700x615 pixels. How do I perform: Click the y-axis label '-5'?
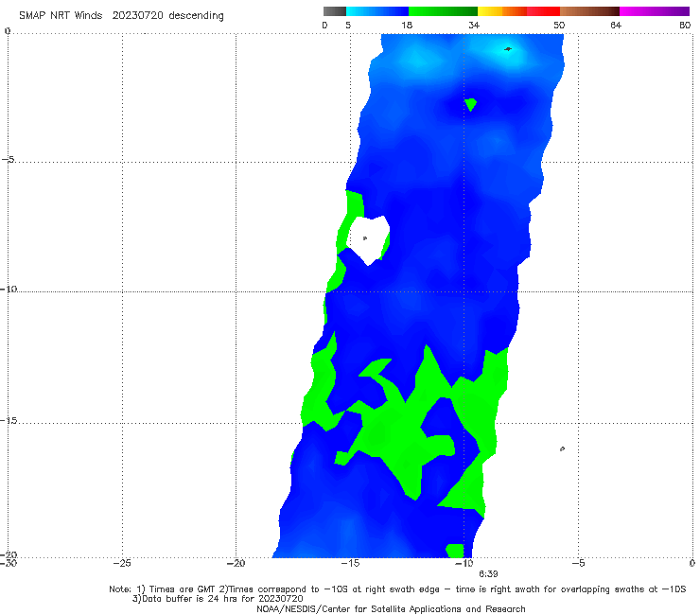[9, 160]
